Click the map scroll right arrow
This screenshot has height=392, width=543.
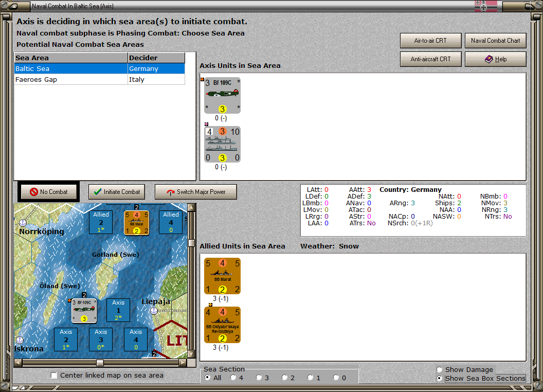point(183,363)
